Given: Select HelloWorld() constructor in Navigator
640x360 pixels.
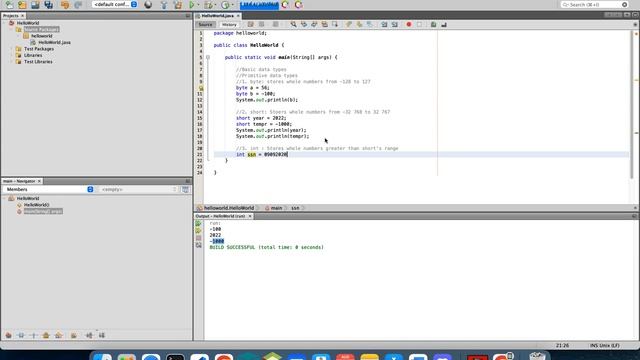Looking at the screenshot, I should tap(36, 205).
